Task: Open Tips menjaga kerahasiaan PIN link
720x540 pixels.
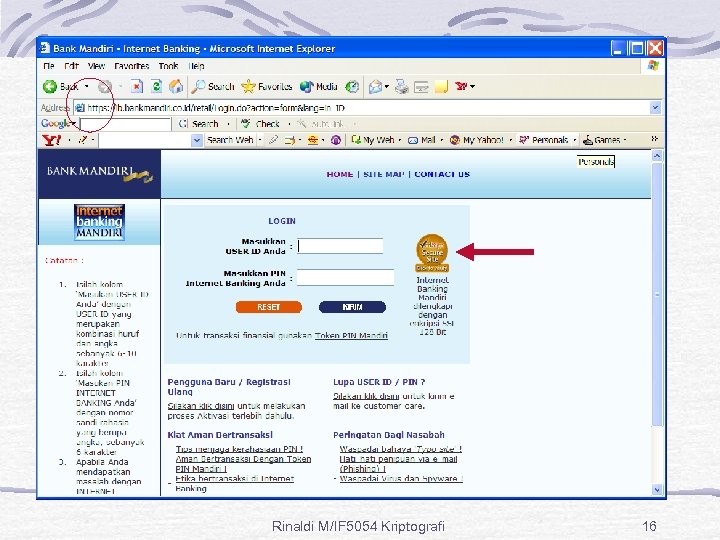Action: (239, 449)
